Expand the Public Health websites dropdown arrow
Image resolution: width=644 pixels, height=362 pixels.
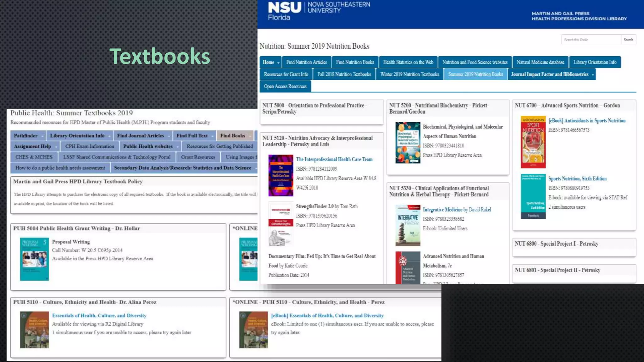click(x=178, y=147)
